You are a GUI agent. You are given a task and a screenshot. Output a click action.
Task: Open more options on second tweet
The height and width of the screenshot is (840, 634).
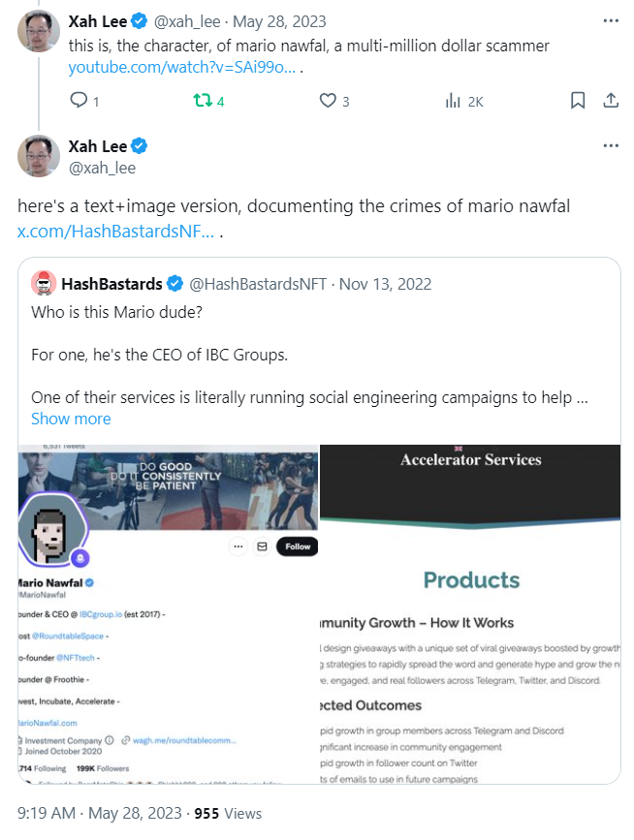point(611,146)
